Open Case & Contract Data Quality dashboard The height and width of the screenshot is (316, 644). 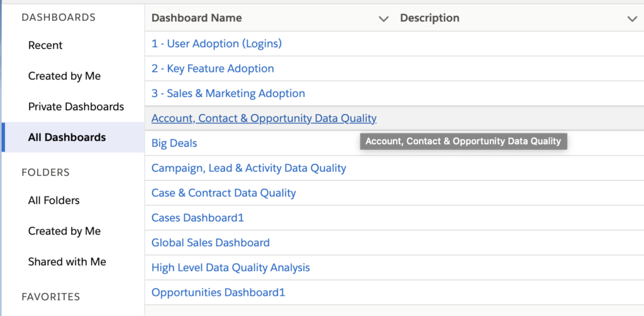tap(224, 193)
